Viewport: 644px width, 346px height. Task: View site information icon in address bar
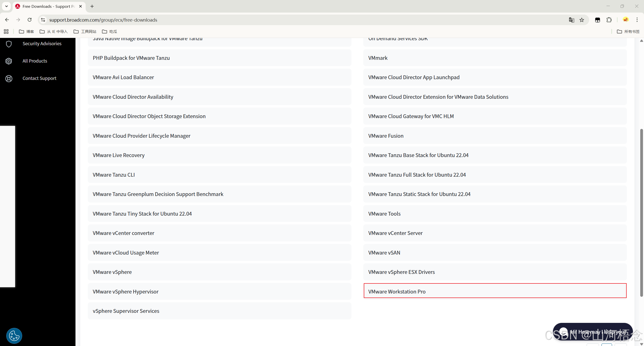(43, 20)
